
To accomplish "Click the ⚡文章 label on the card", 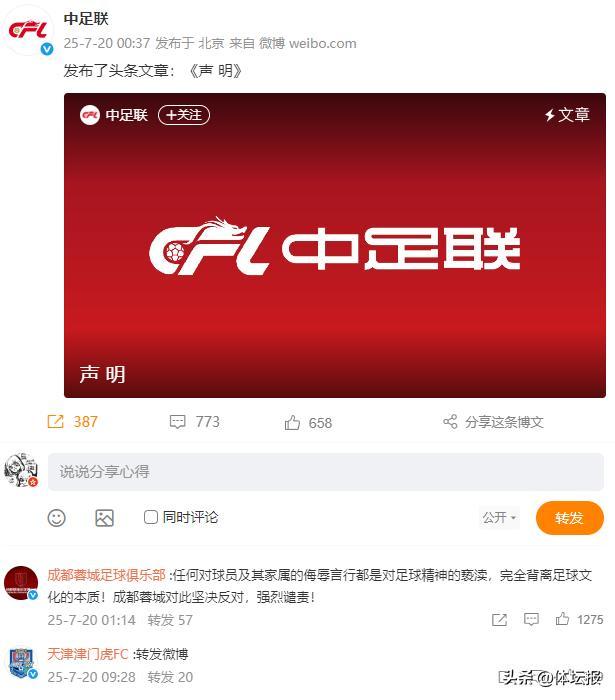I will point(567,115).
